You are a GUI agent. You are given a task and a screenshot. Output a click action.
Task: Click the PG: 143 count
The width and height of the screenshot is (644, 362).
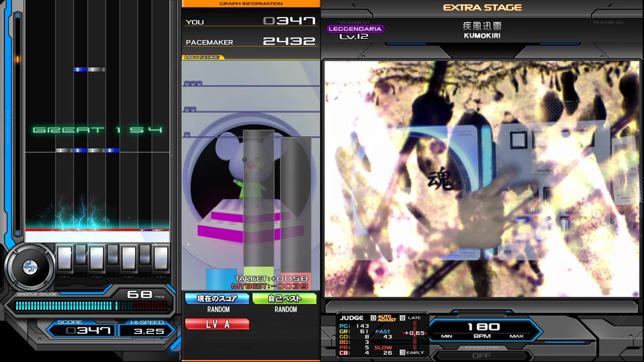point(354,326)
